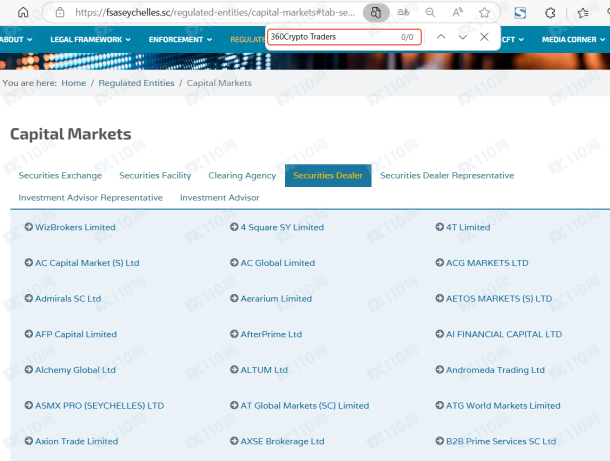Image resolution: width=610 pixels, height=461 pixels.
Task: Click arrow icon beside Axion Trade Limited
Action: [28, 441]
